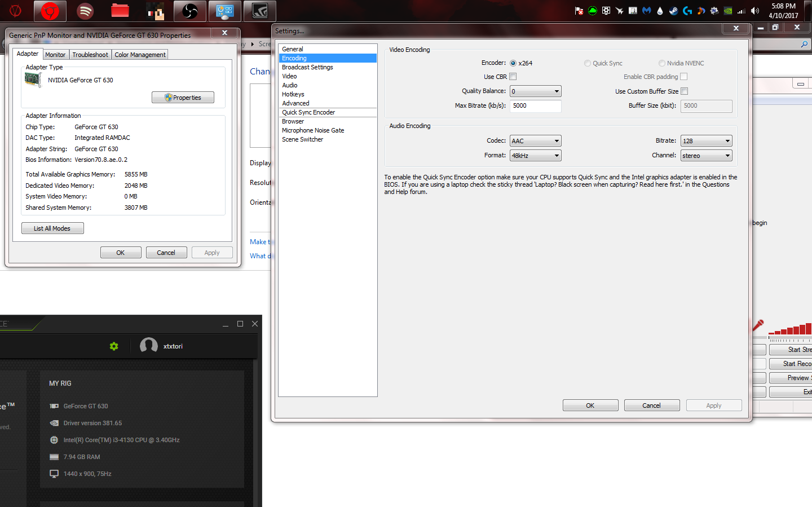Open the audio Channel dropdown
This screenshot has width=812, height=507.
707,156
